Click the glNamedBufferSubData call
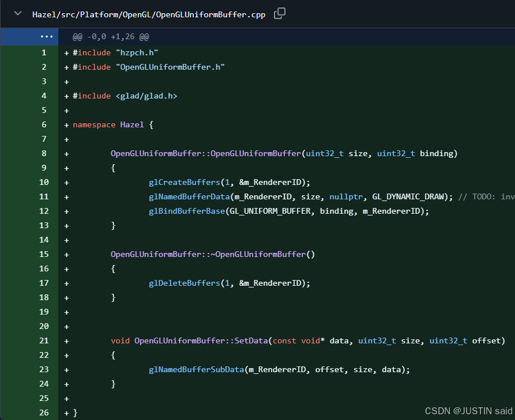 click(x=196, y=370)
